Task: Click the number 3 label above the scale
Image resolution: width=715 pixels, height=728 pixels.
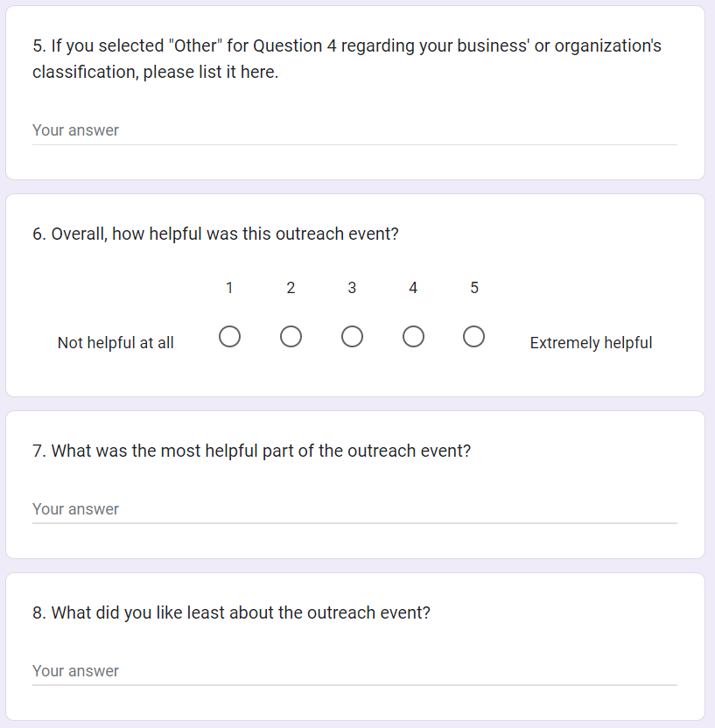Action: (x=352, y=288)
